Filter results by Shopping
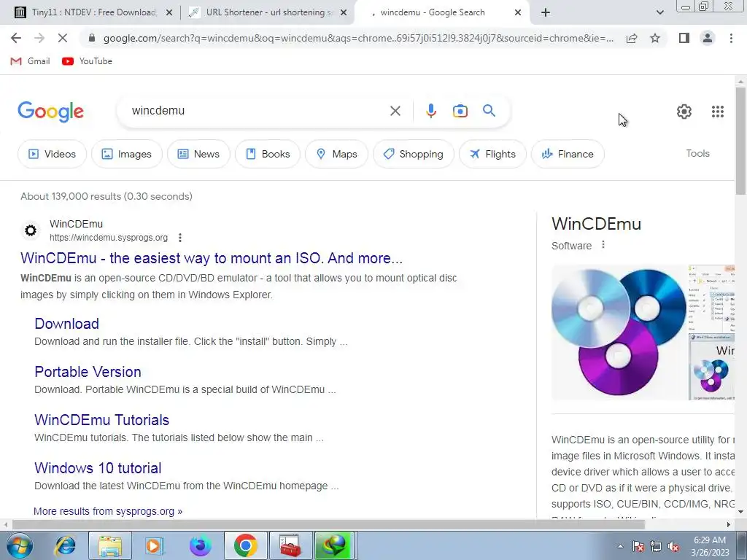This screenshot has height=560, width=747. (x=414, y=154)
